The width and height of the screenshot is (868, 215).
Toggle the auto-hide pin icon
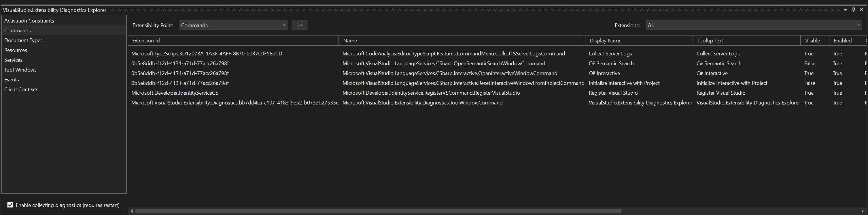[x=854, y=10]
